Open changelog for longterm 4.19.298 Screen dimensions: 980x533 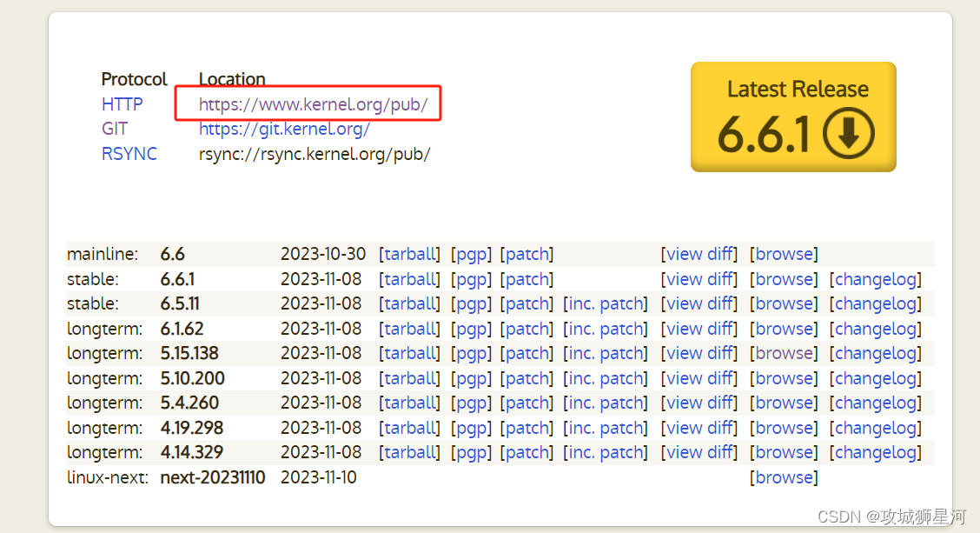(876, 427)
